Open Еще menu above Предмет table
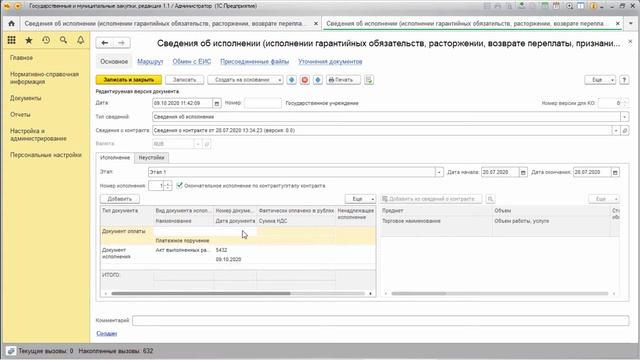The width and height of the screenshot is (640, 360). click(x=604, y=199)
